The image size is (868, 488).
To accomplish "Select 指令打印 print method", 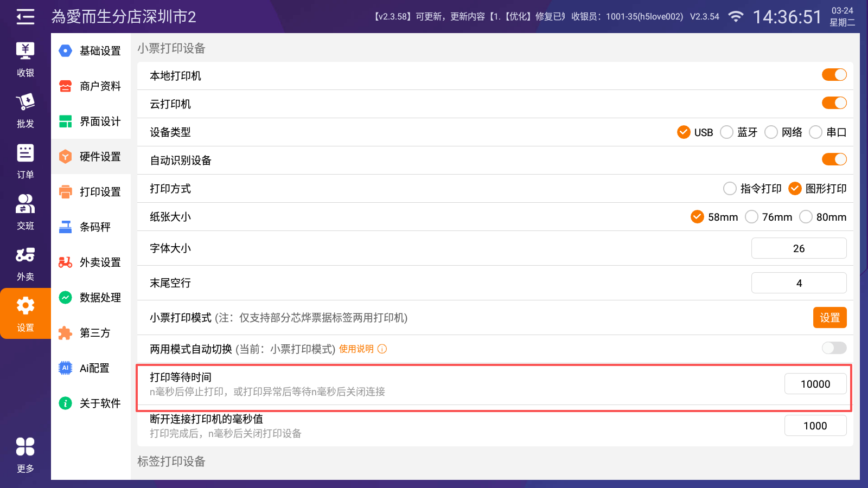I will [730, 189].
